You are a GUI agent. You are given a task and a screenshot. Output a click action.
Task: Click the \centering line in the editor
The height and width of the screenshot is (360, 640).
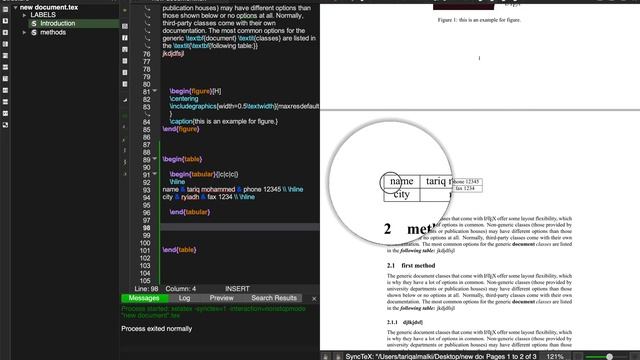click(x=184, y=99)
